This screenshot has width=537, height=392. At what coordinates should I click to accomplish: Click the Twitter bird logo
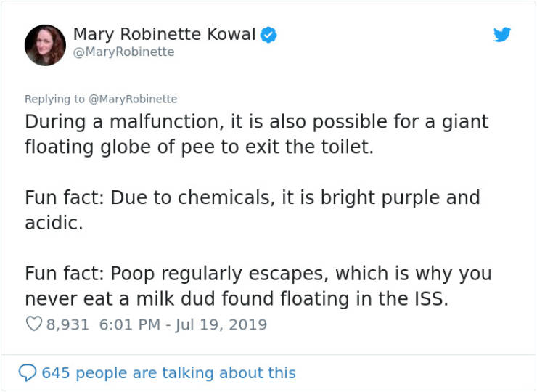[502, 34]
